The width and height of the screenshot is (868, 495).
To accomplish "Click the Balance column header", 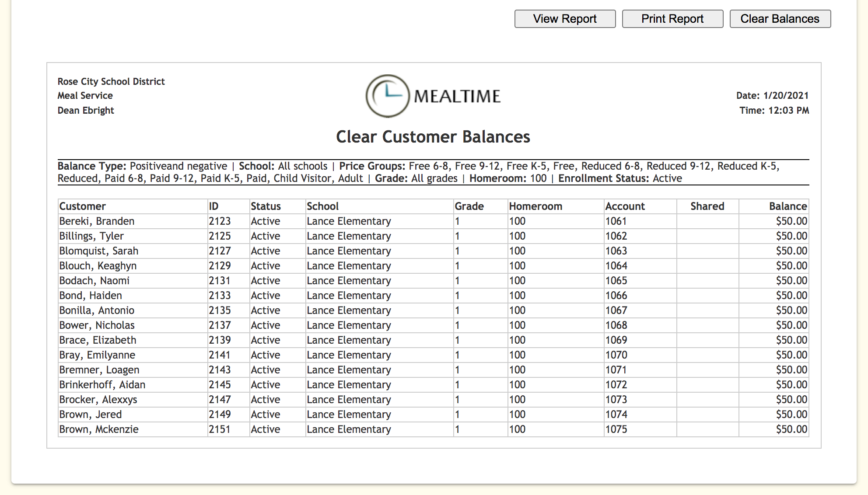I will [787, 206].
